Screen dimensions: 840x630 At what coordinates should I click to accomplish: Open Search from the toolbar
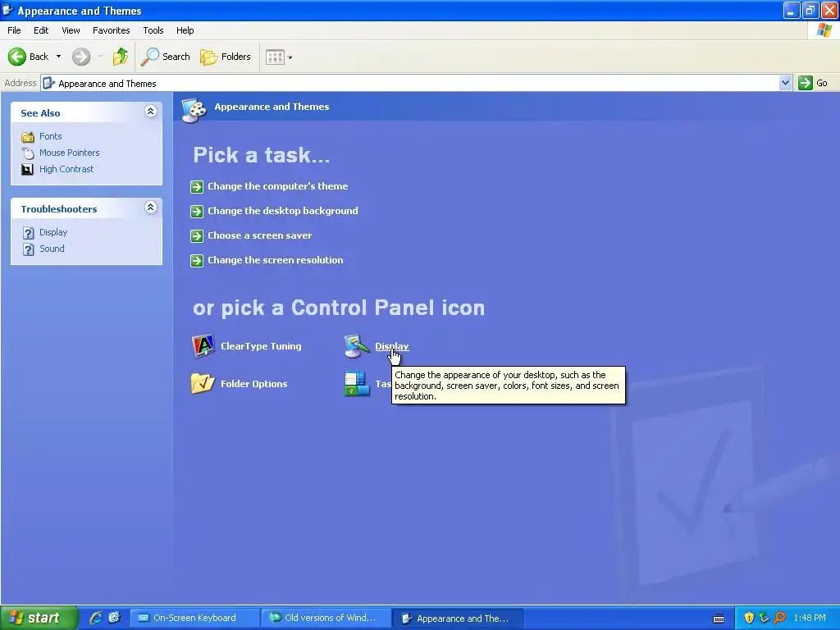click(x=166, y=57)
